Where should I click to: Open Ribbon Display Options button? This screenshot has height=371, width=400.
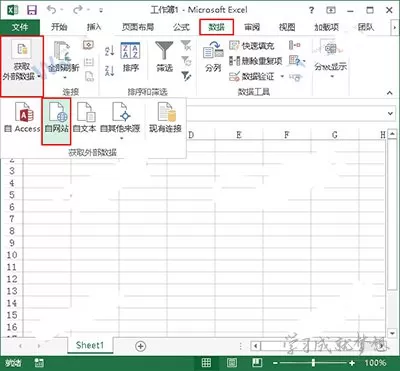(331, 10)
